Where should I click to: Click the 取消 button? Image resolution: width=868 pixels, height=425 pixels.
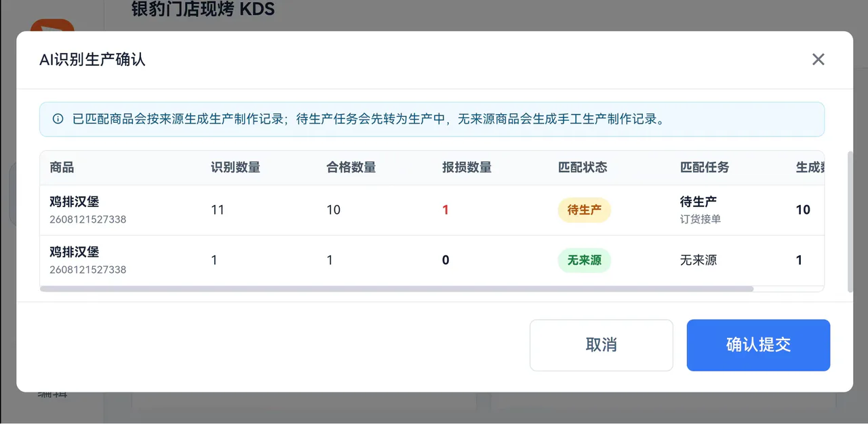point(601,345)
